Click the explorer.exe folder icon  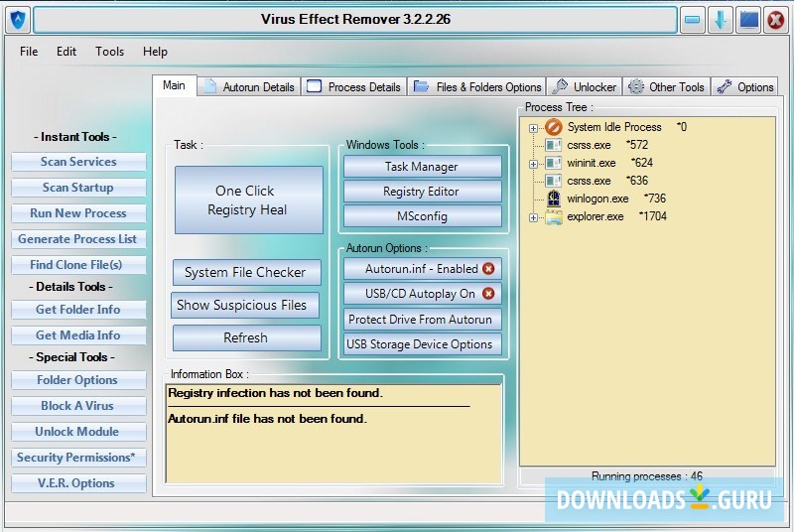pos(554,217)
